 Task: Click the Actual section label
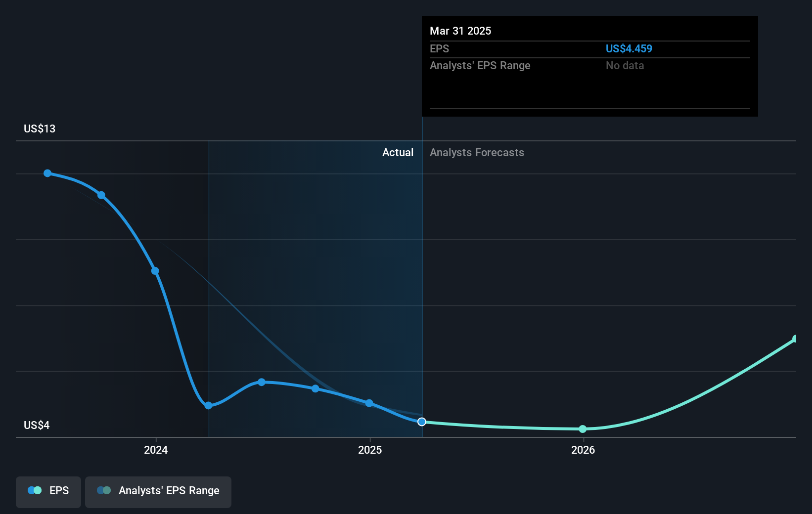(x=398, y=152)
